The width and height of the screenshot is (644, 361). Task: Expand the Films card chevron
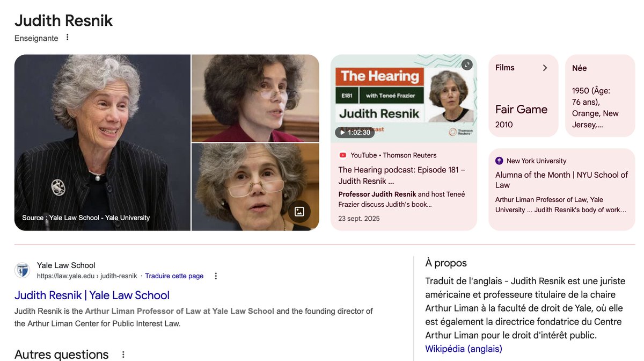coord(545,68)
